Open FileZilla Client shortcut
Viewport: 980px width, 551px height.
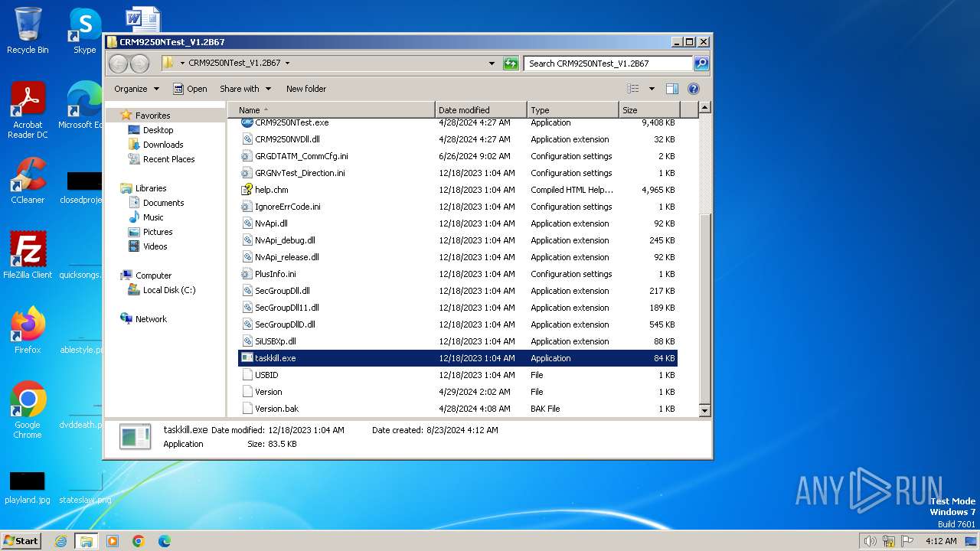pyautogui.click(x=28, y=255)
